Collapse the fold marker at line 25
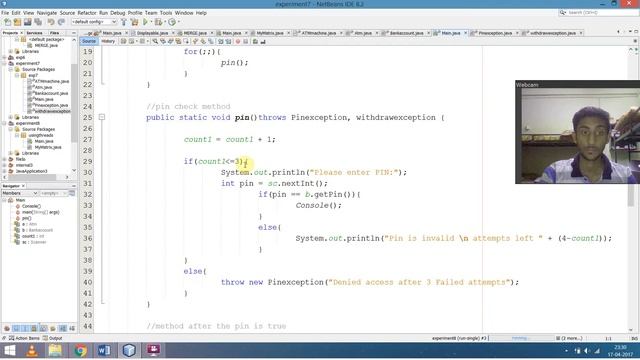Image resolution: width=640 pixels, height=360 pixels. (102, 118)
